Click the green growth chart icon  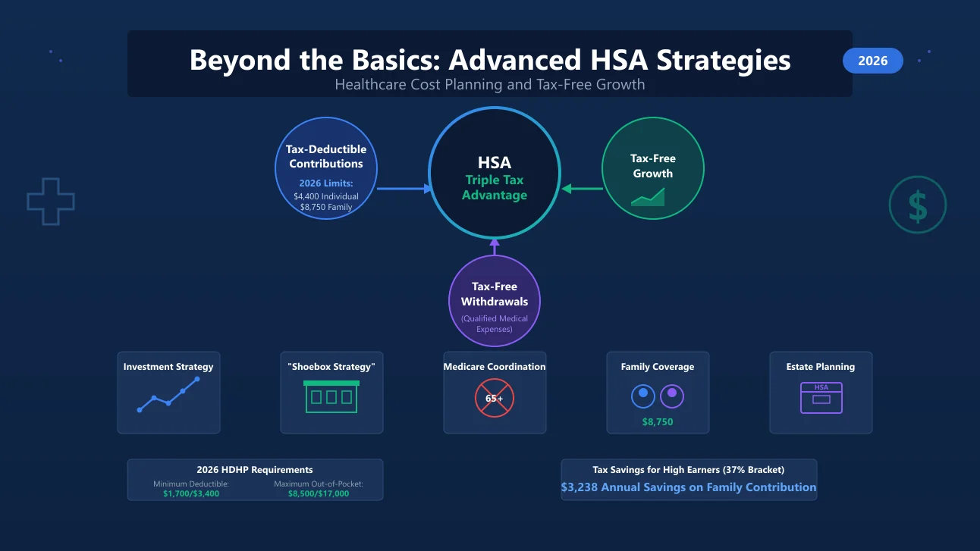[648, 197]
